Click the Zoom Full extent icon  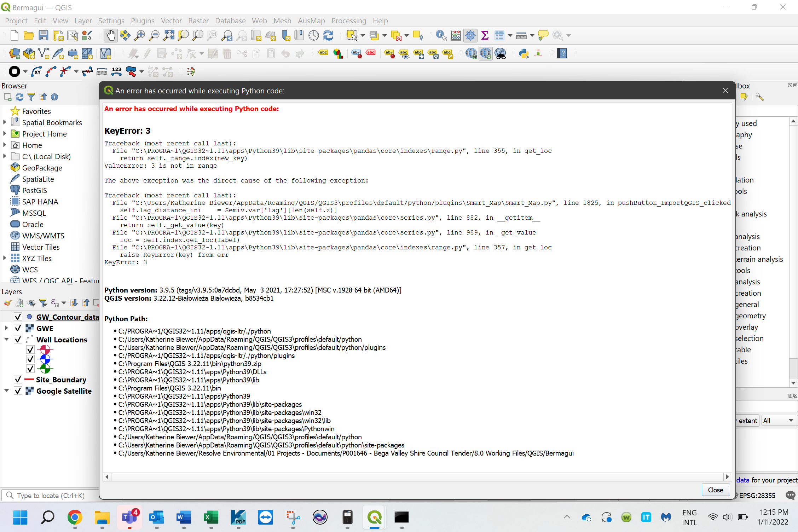point(169,35)
